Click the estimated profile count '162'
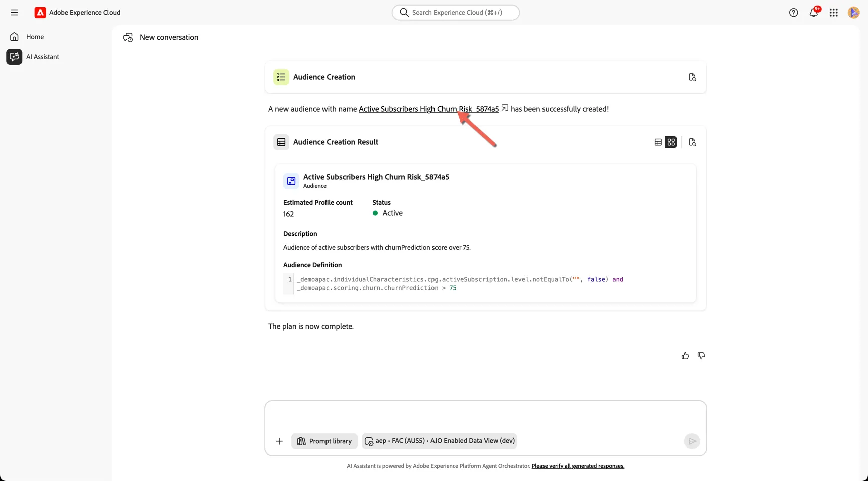Viewport: 868px width, 481px height. coord(288,214)
